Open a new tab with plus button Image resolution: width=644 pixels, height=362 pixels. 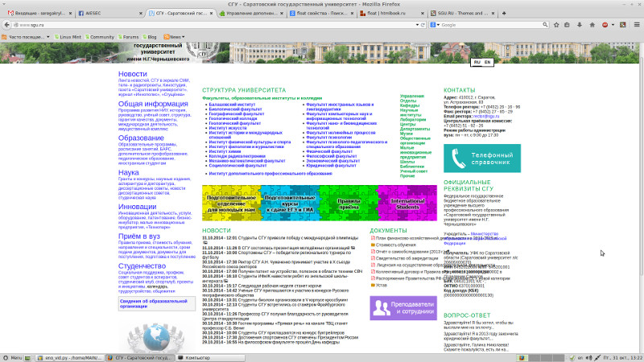504,13
